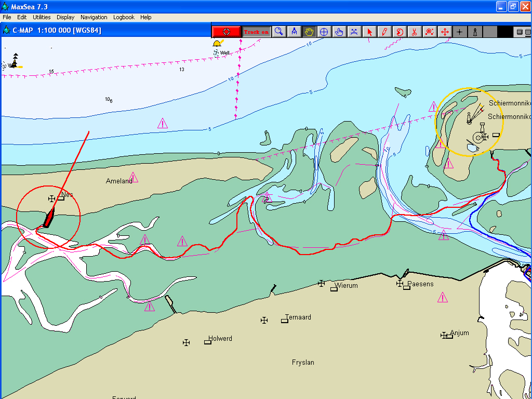
Task: Select the divider compass measuring tool
Action: coord(294,32)
